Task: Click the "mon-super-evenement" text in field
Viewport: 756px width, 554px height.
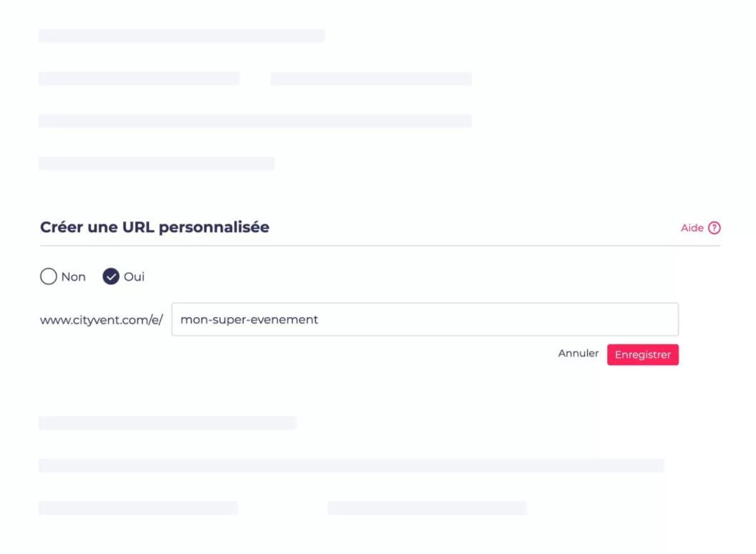Action: [x=249, y=320]
